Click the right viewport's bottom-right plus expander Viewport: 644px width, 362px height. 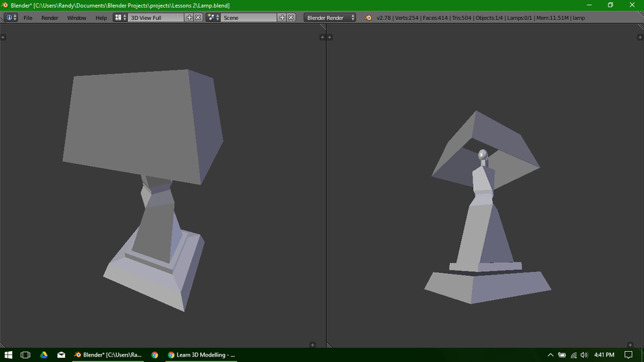(630, 345)
